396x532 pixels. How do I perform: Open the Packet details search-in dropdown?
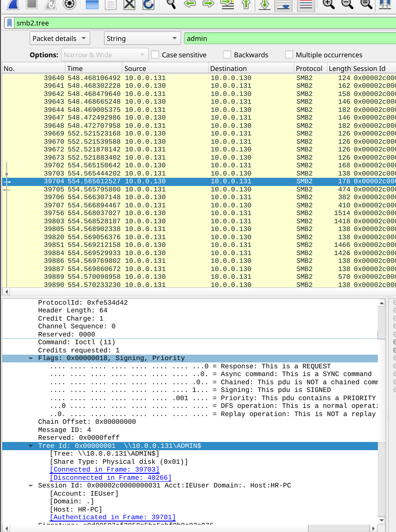pos(60,39)
